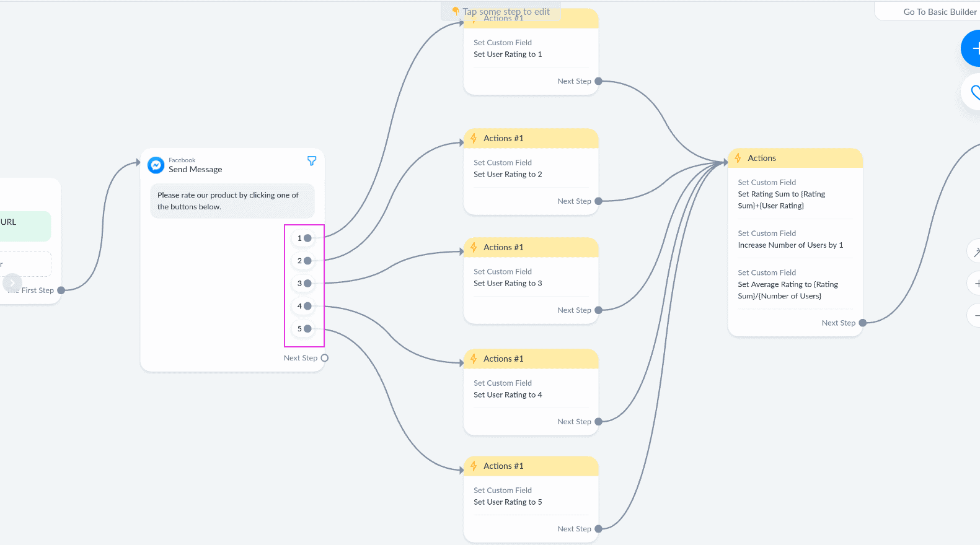Viewport: 980px width, 545px height.
Task: Click the connector dot of button 3
Action: [x=307, y=284]
